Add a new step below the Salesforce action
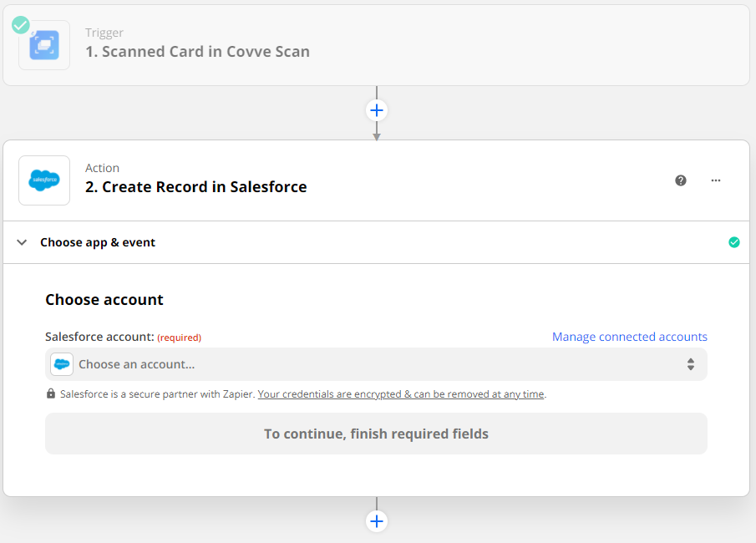The width and height of the screenshot is (756, 543). [x=377, y=521]
